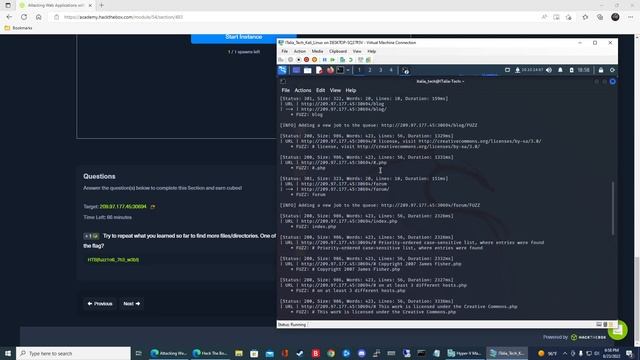Launch Firefox from the Kali panel
The height and width of the screenshot is (360, 640).
(x=330, y=70)
